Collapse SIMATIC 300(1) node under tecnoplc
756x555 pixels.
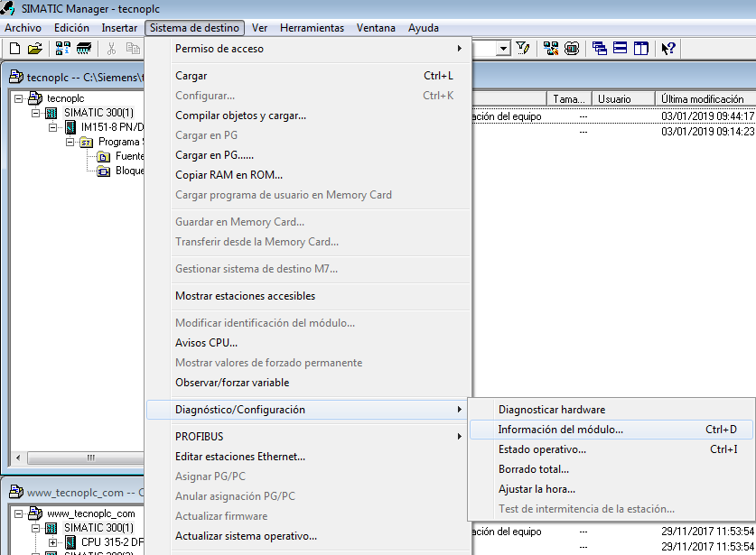[x=35, y=113]
